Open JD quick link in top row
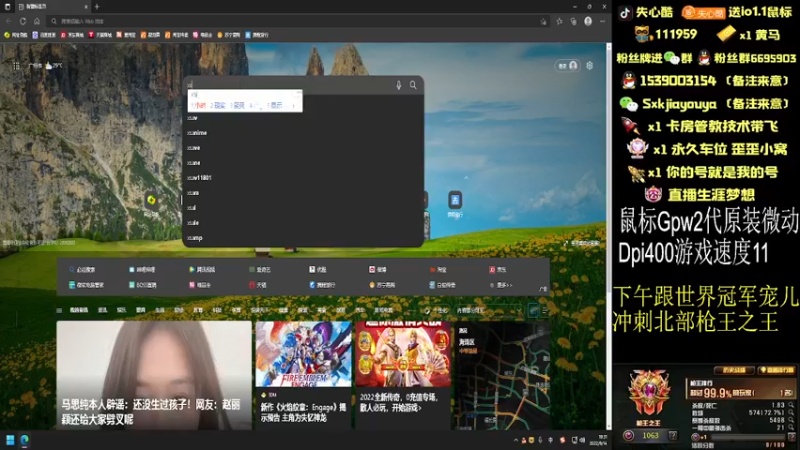The image size is (800, 450). (x=498, y=269)
